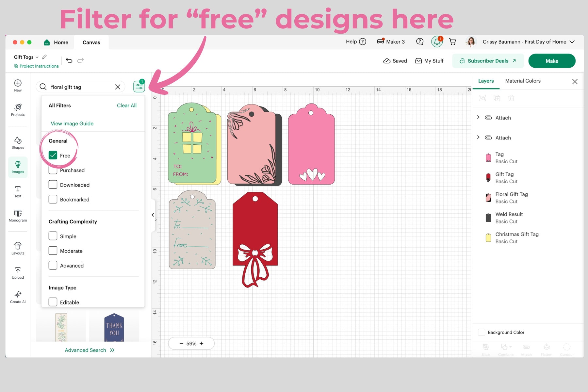
Task: Zoom in with the plus button
Action: pyautogui.click(x=202, y=343)
